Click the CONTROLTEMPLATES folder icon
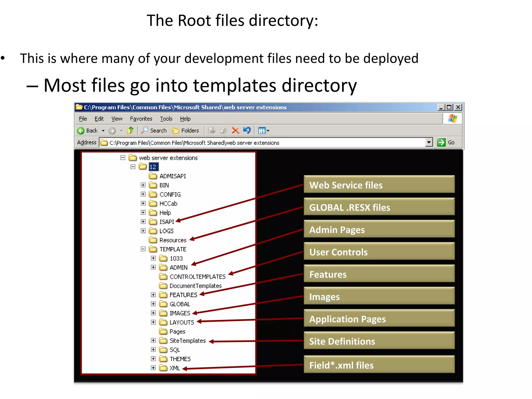This screenshot has height=399, width=532. 163,276
